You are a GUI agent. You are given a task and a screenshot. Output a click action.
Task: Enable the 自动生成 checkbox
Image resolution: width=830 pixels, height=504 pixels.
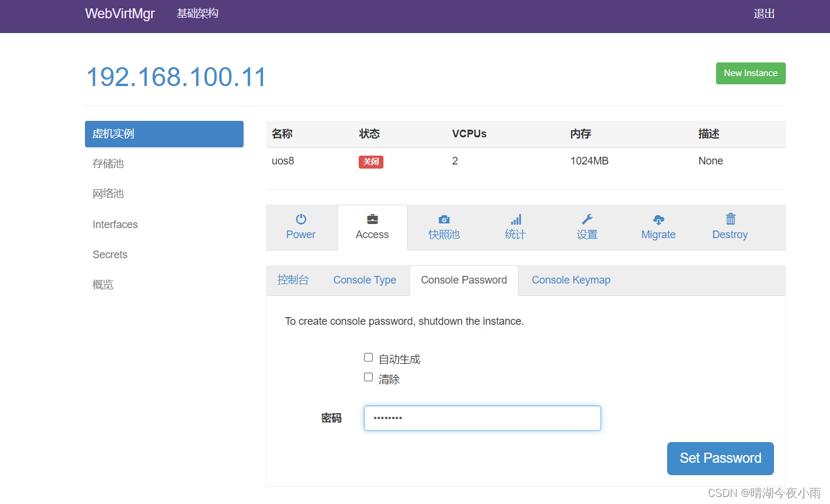368,357
